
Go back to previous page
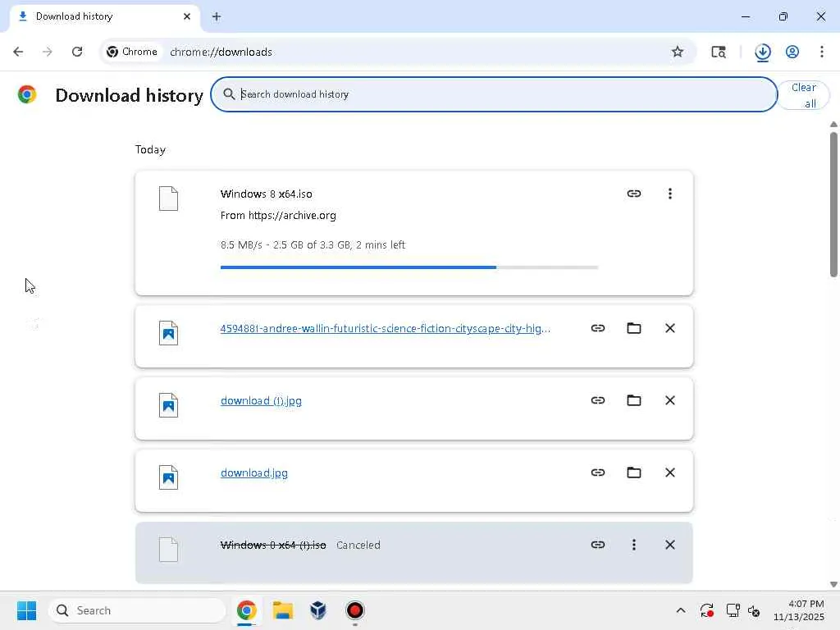click(x=18, y=52)
